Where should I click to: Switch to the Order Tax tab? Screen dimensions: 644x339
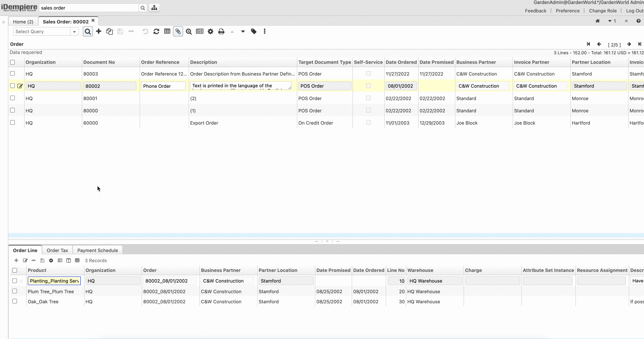57,250
